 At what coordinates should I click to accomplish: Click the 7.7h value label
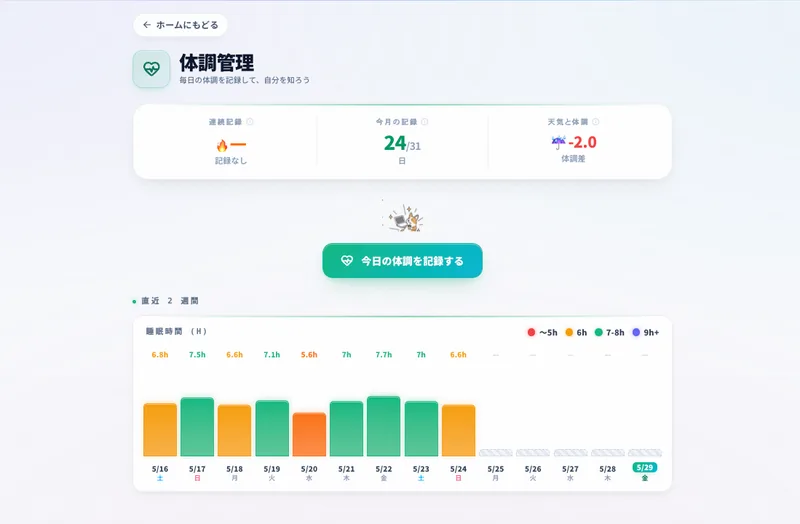click(384, 355)
